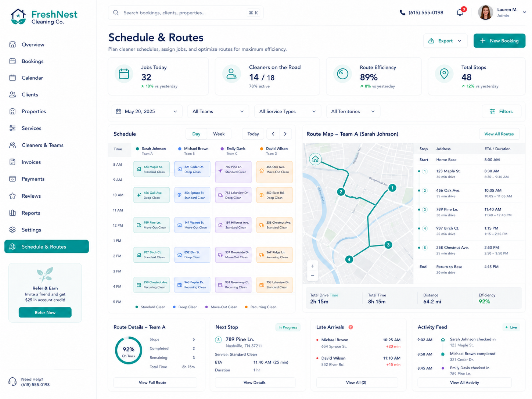Open the All Territories dropdown

tap(353, 111)
